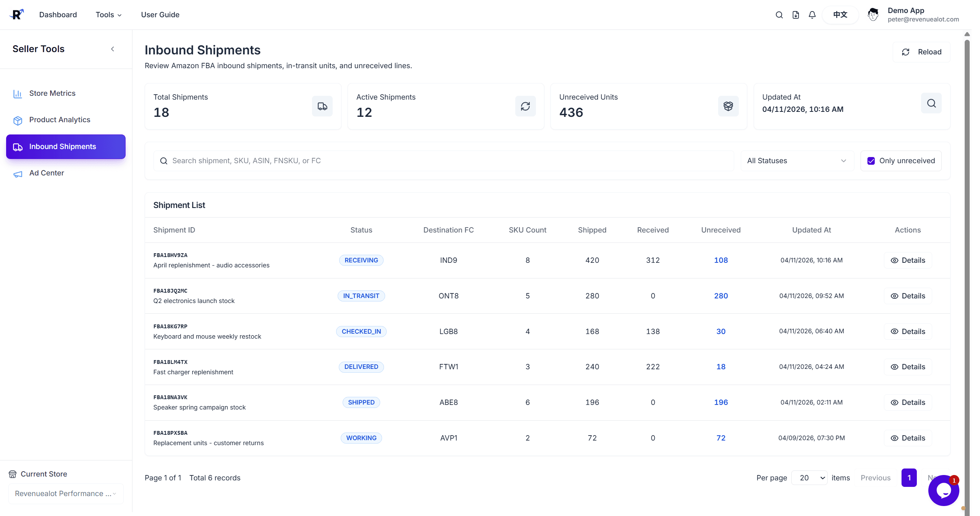Toggle the Only unreceived checkbox
980x516 pixels.
pos(871,161)
